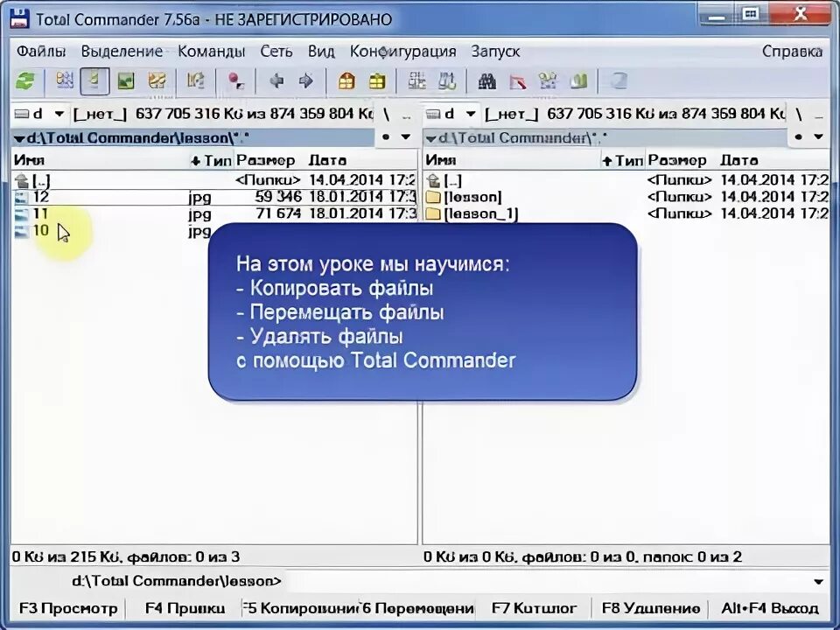Open the FTP connect toolbar icon
Screen dimensions: 840x630
(416, 81)
